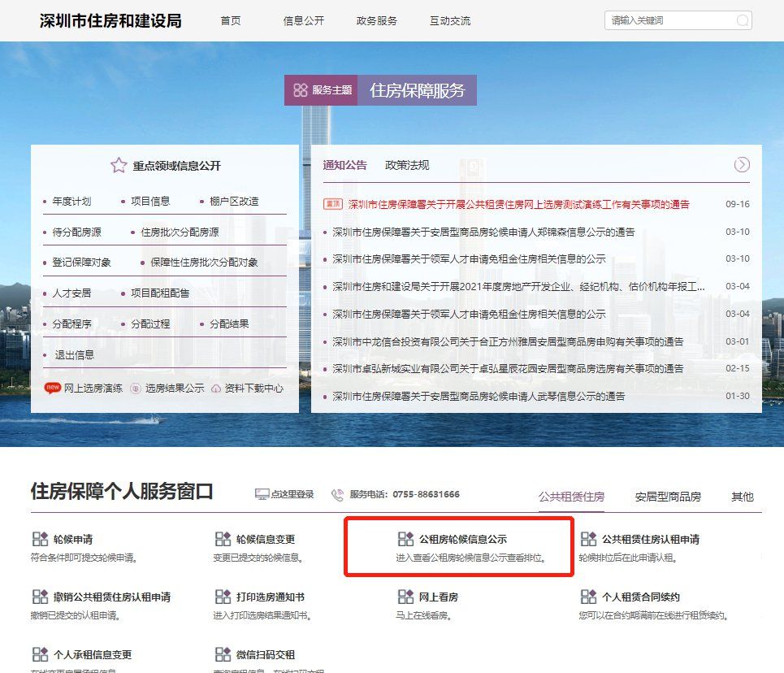
Task: Click the red 置顶 badge on the top notice
Action: [x=333, y=204]
